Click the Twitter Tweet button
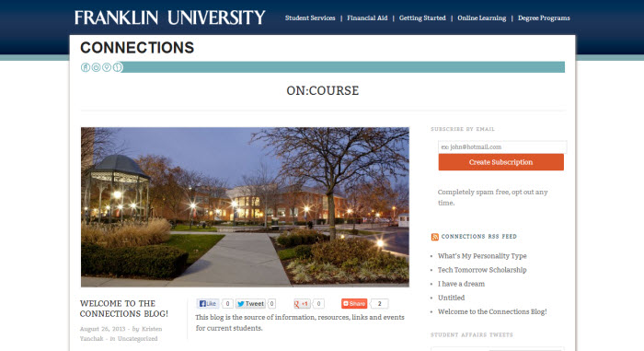This screenshot has width=644, height=351. tap(250, 304)
